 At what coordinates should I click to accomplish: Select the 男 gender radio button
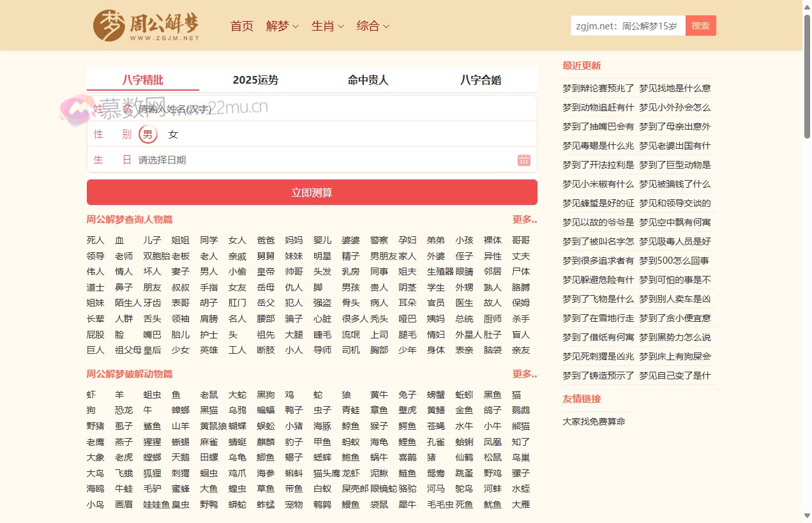pos(147,134)
